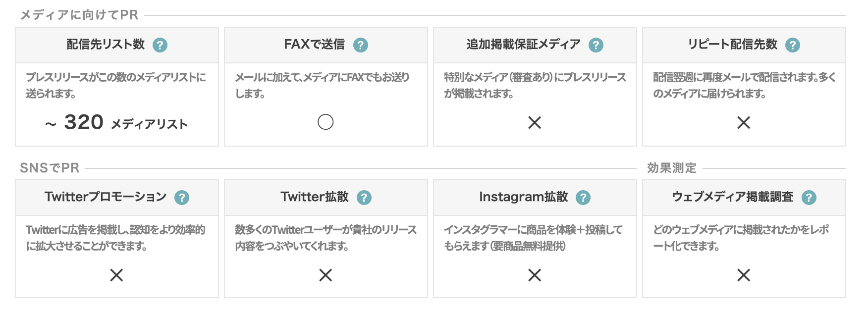Click help icon beside 配信先リスト数
The image size is (868, 309).
(160, 45)
